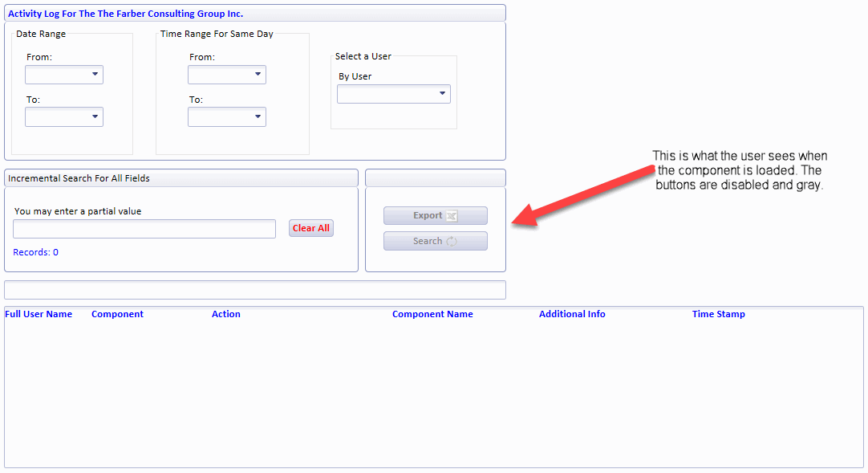Open the Date Range To dropdown

click(x=64, y=117)
